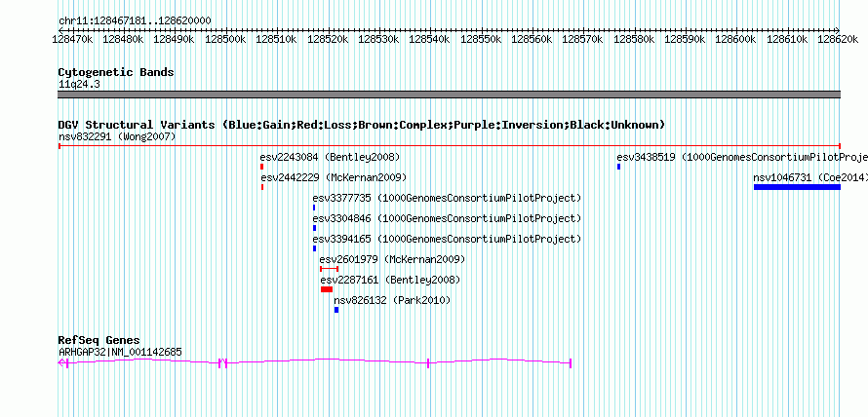This screenshot has height=417, width=868.
Task: Select blue gain glyph under esv3438519
Action: point(619,167)
